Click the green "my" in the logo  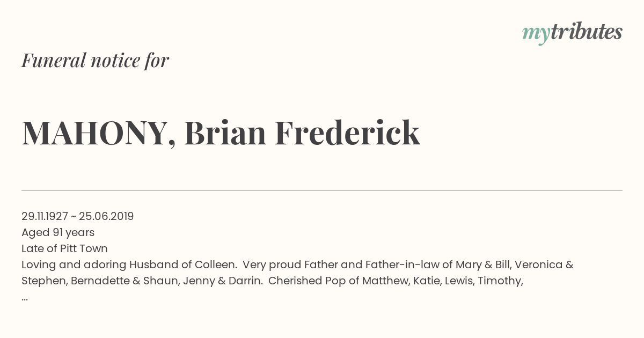click(x=536, y=33)
